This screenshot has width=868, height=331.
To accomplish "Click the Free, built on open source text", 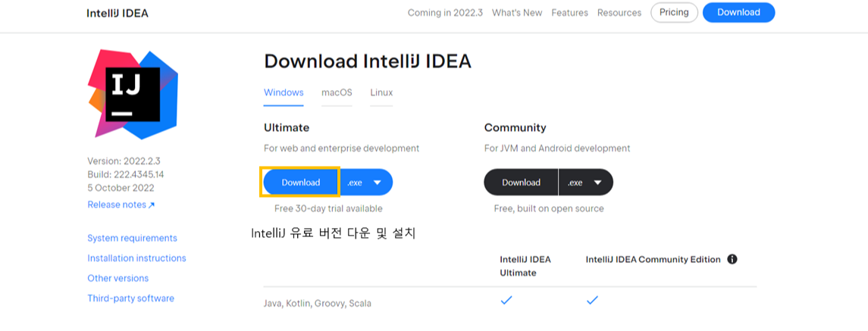I will (549, 209).
